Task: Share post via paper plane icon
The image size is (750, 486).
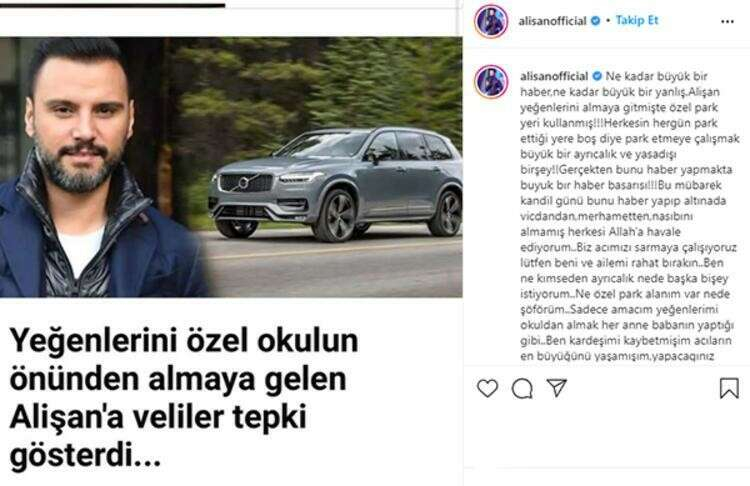Action: (x=556, y=387)
